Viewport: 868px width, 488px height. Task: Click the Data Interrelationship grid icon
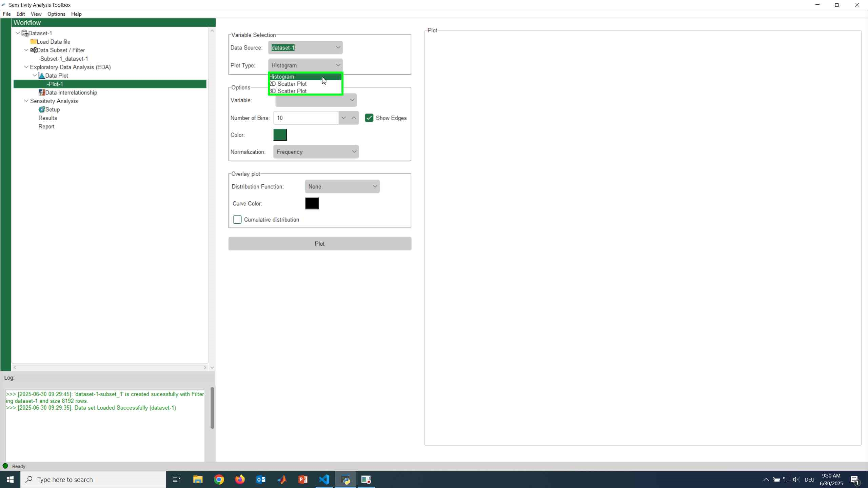[42, 93]
